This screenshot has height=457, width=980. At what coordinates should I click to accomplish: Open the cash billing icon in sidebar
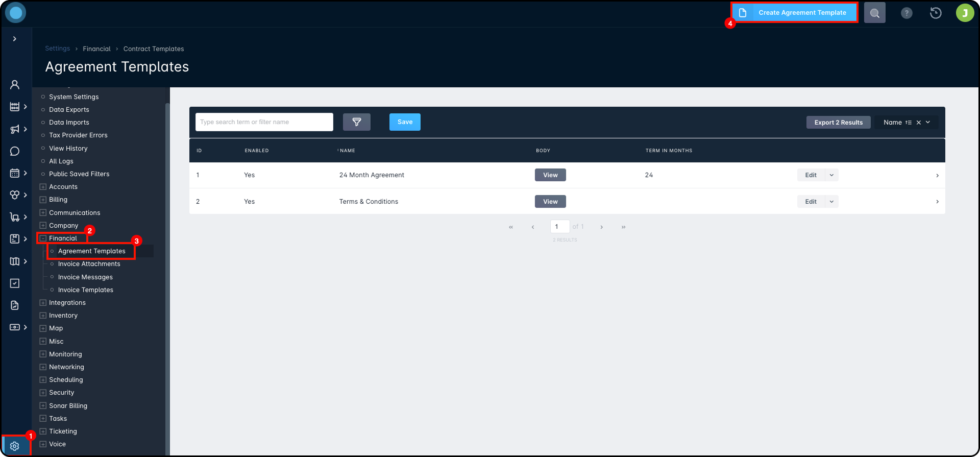click(x=15, y=327)
